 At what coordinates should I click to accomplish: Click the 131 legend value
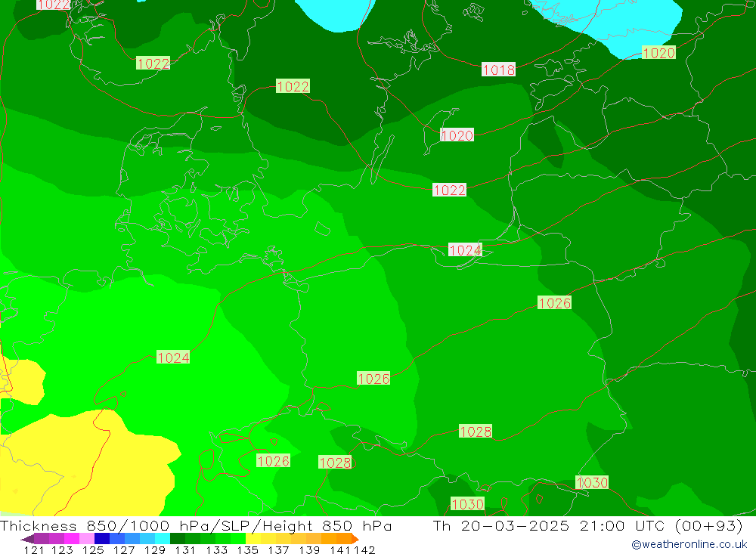point(185,549)
